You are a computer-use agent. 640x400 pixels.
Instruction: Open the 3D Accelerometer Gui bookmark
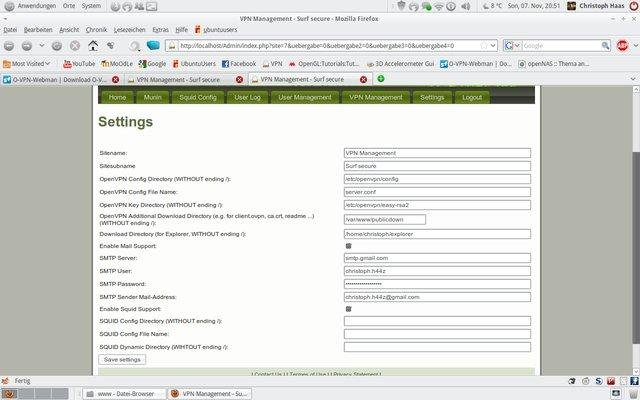[400, 64]
